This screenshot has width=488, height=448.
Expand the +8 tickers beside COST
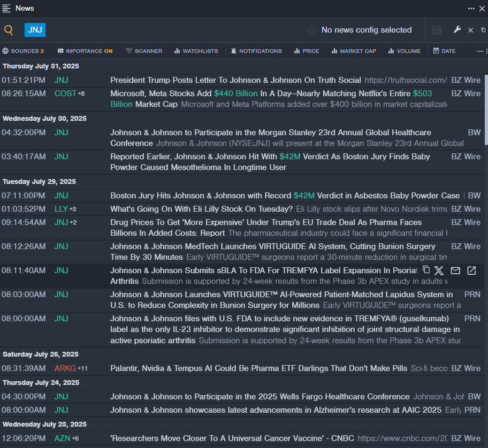pos(81,94)
